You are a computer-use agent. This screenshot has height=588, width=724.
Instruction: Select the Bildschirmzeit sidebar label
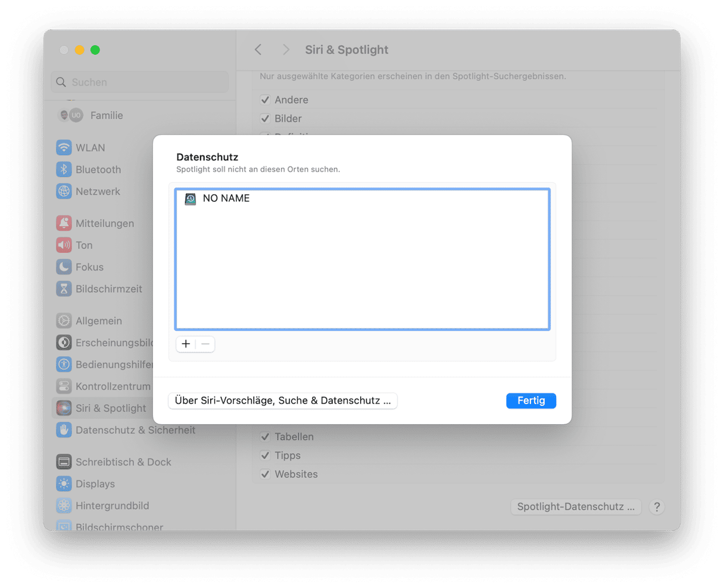[x=109, y=289]
